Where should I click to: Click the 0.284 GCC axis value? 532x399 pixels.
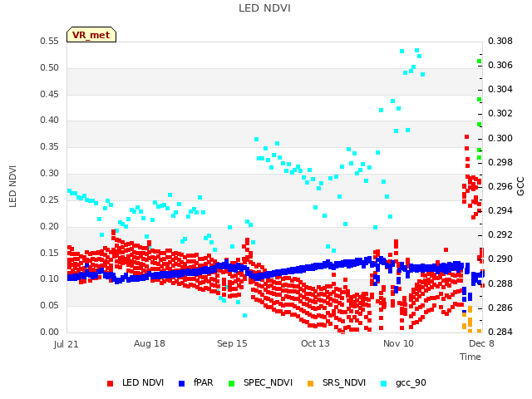tap(500, 332)
